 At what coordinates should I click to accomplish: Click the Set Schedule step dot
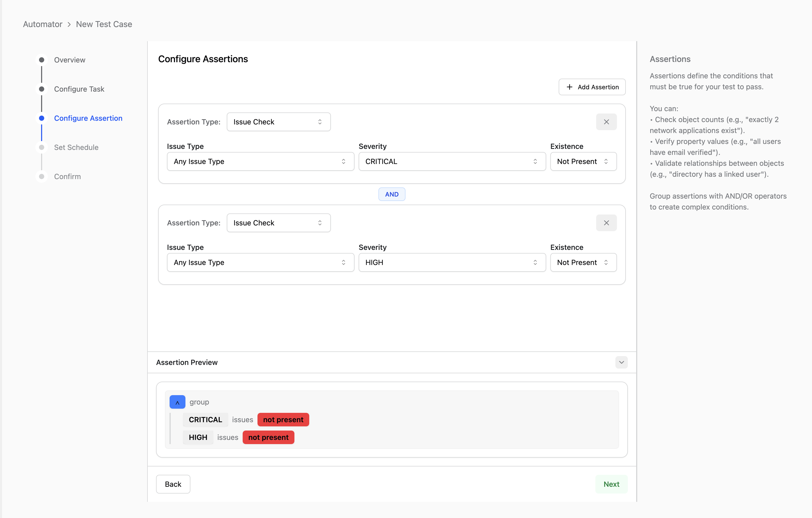pyautogui.click(x=41, y=148)
